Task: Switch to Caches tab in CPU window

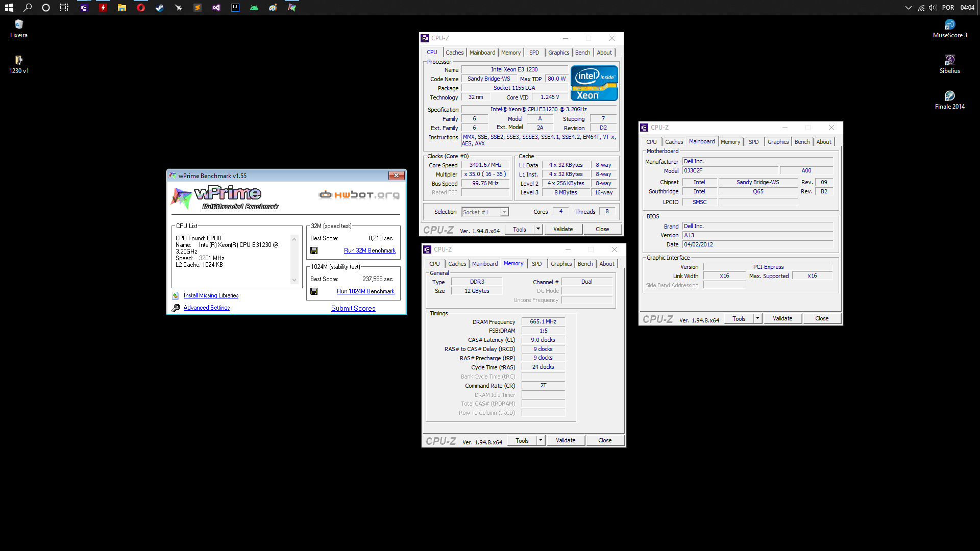Action: tap(454, 53)
